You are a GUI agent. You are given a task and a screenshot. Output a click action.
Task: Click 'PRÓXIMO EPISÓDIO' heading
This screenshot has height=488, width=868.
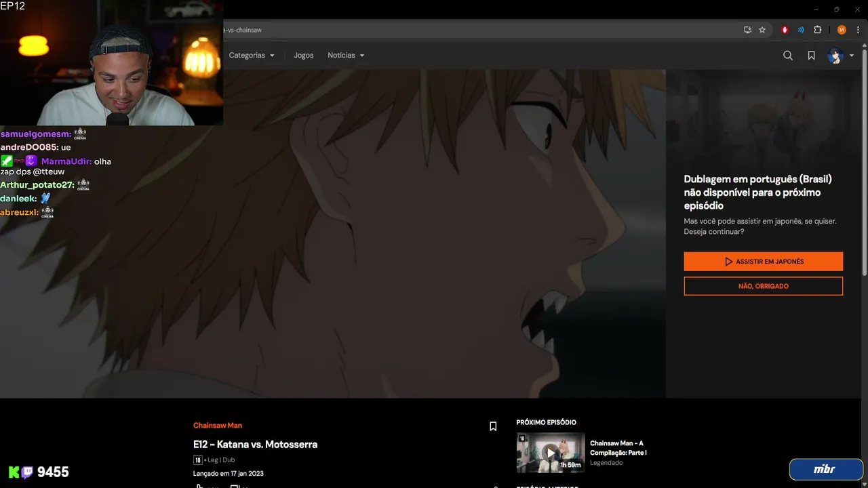547,422
